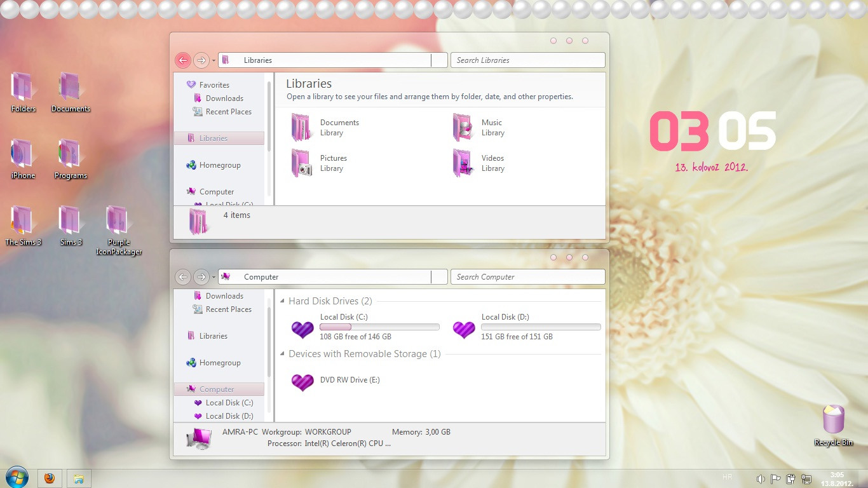Screen dimensions: 868x488
Task: Click the '4 items' status text
Action: coord(237,215)
